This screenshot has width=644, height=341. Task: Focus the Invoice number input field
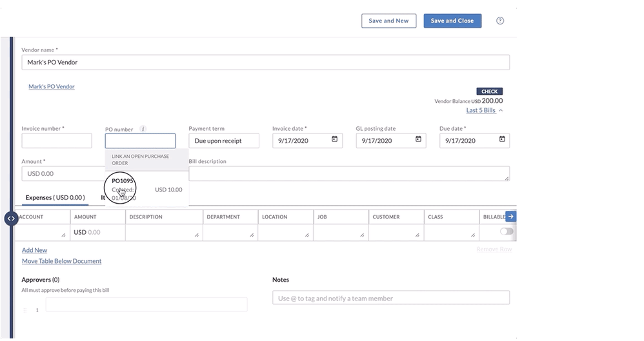pyautogui.click(x=57, y=141)
